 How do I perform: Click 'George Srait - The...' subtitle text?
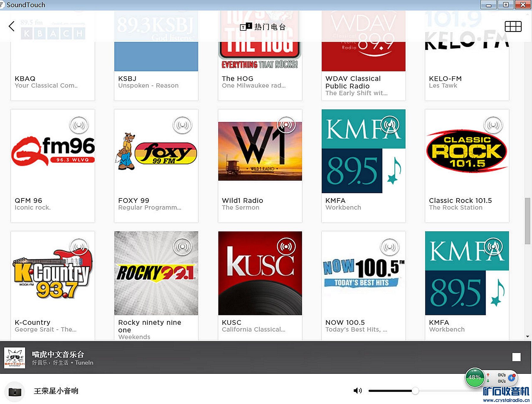46,329
